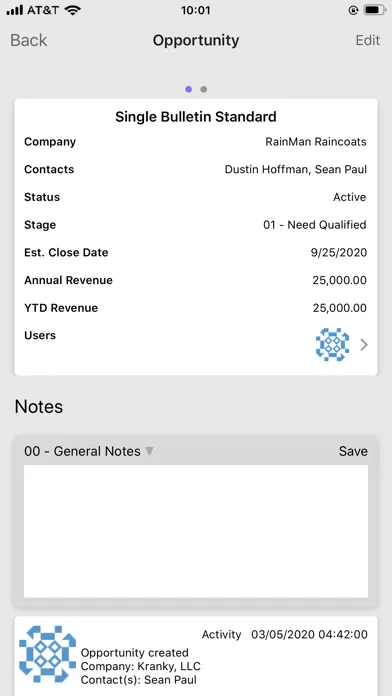
Task: Tap the Company: Kranky, LLC line
Action: 141,666
